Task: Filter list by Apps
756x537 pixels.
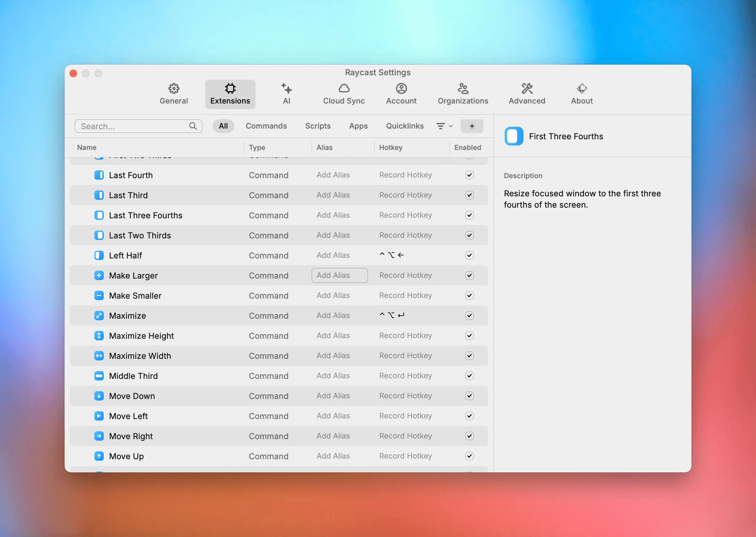Action: (x=358, y=126)
